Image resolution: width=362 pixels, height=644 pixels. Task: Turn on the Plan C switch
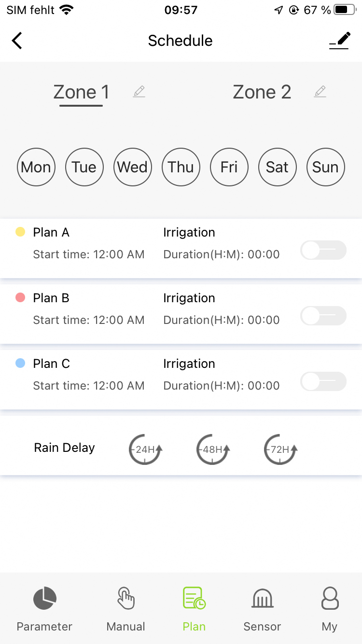(323, 381)
